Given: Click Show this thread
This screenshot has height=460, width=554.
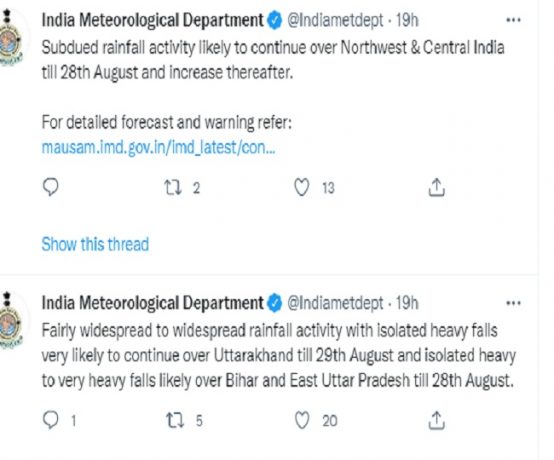Looking at the screenshot, I should pyautogui.click(x=95, y=244).
